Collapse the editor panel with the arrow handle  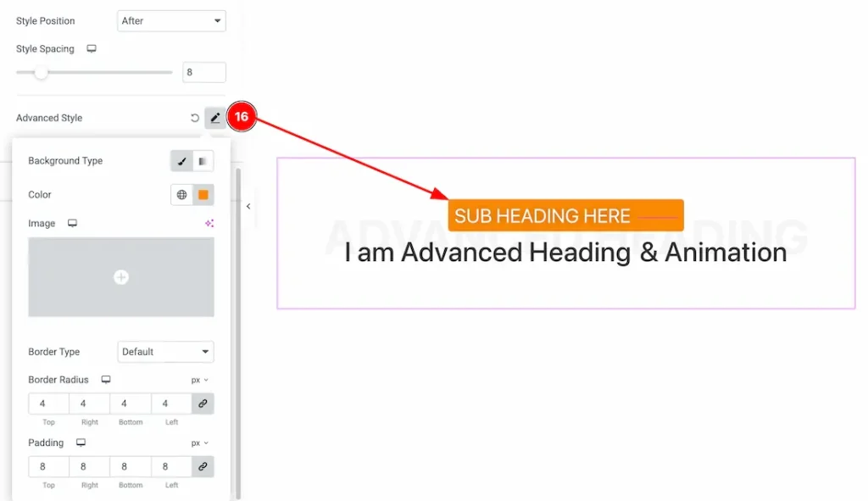coord(248,206)
